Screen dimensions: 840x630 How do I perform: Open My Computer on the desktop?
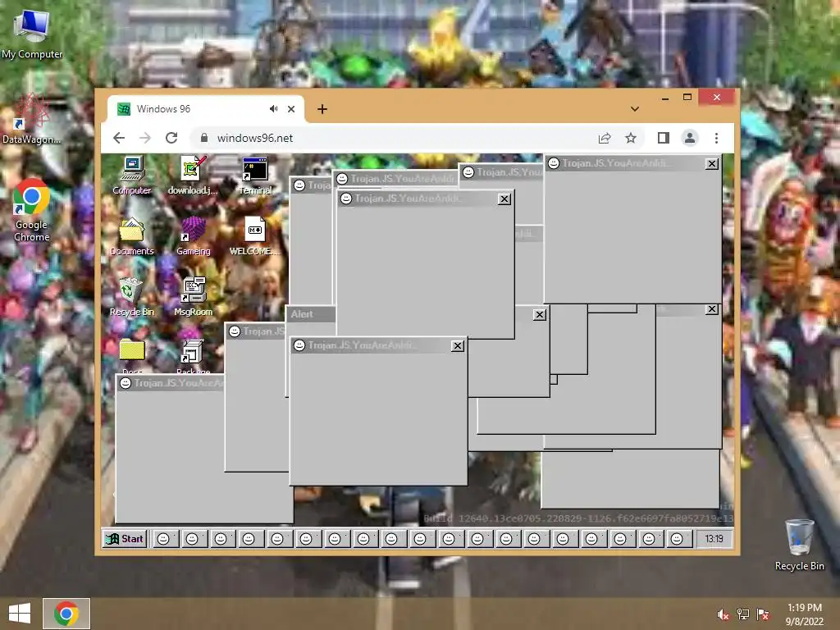point(32,34)
